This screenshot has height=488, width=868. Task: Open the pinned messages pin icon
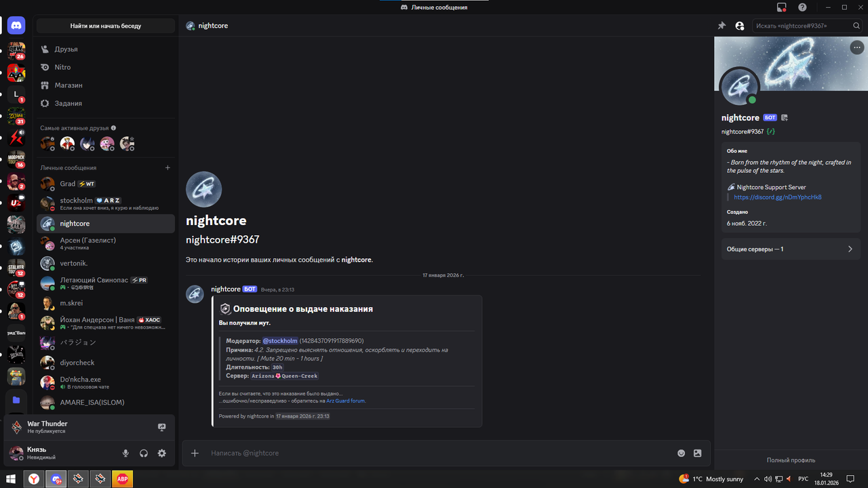click(x=722, y=26)
